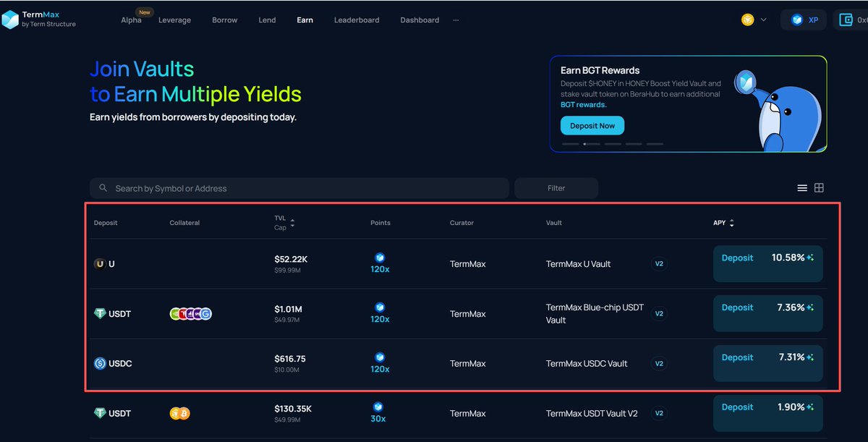Click V2 badge of TermMax U Vault
This screenshot has height=442, width=868.
tap(659, 264)
